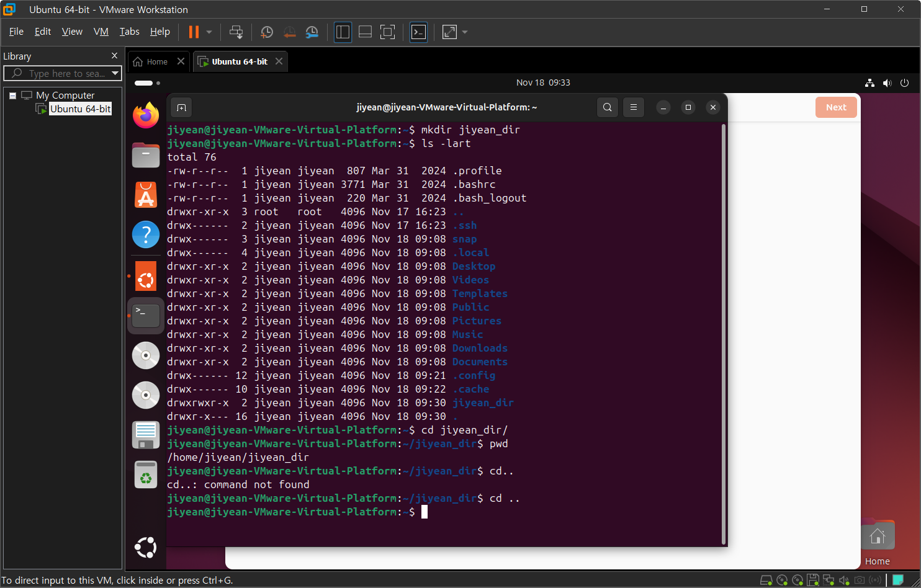Click the Next button behind the terminal

coord(836,107)
